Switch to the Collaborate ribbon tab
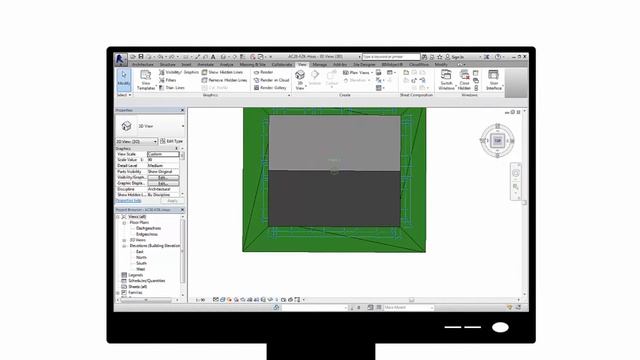Viewport: 640px width, 360px height. pyautogui.click(x=282, y=64)
